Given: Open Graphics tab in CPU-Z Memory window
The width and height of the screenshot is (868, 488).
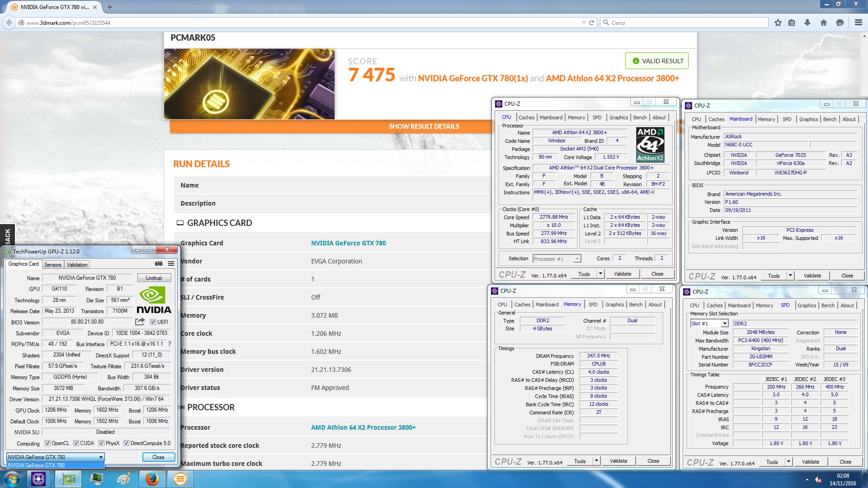Looking at the screenshot, I should tap(614, 305).
